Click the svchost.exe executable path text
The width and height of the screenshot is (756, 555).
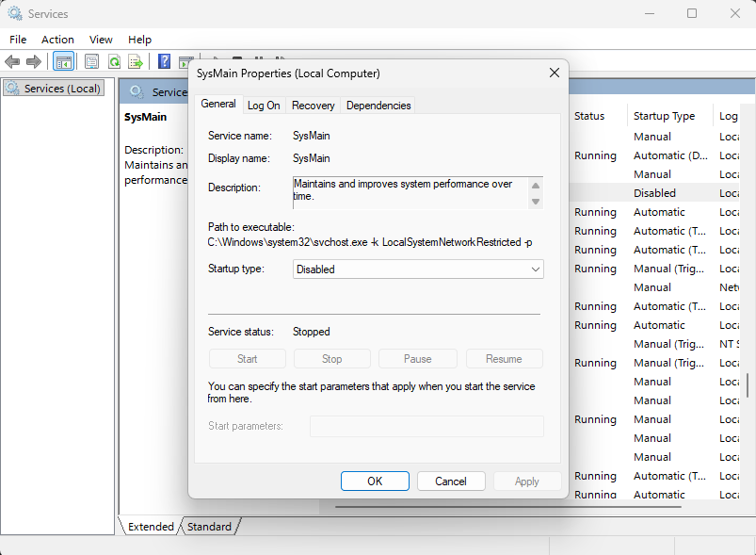pos(370,242)
